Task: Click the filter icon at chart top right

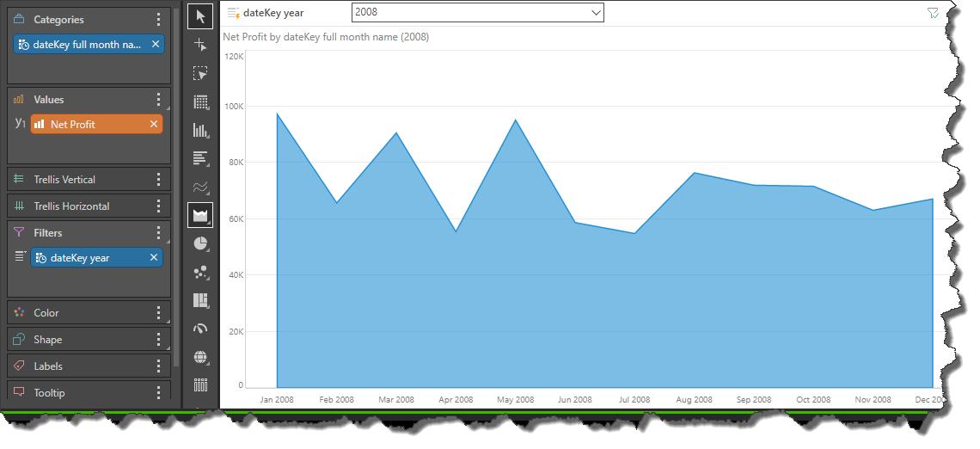Action: 933,13
